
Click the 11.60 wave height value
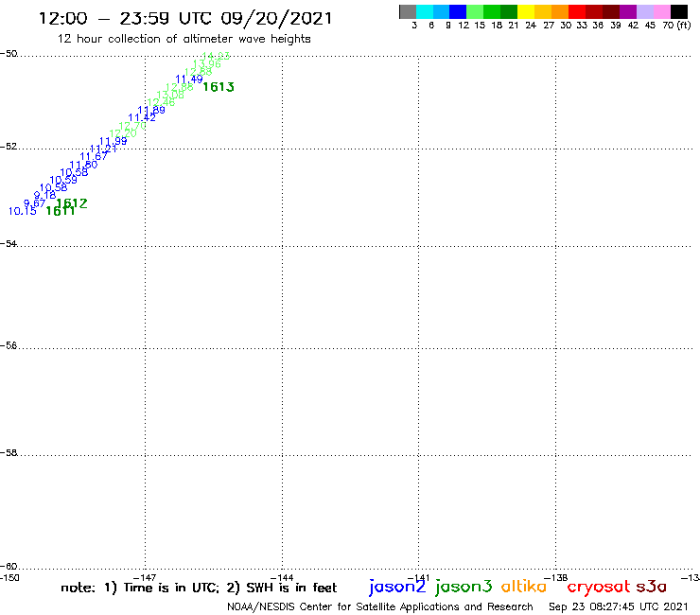[x=83, y=165]
